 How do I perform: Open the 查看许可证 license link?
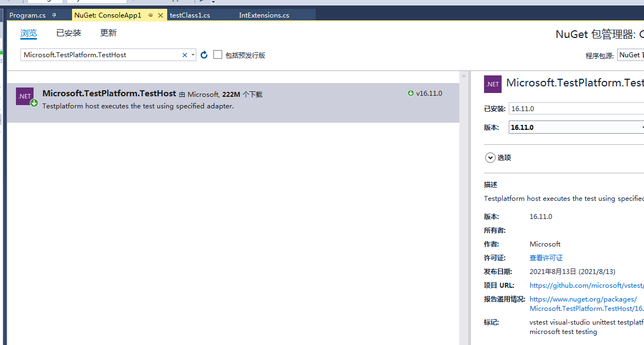[x=546, y=258]
